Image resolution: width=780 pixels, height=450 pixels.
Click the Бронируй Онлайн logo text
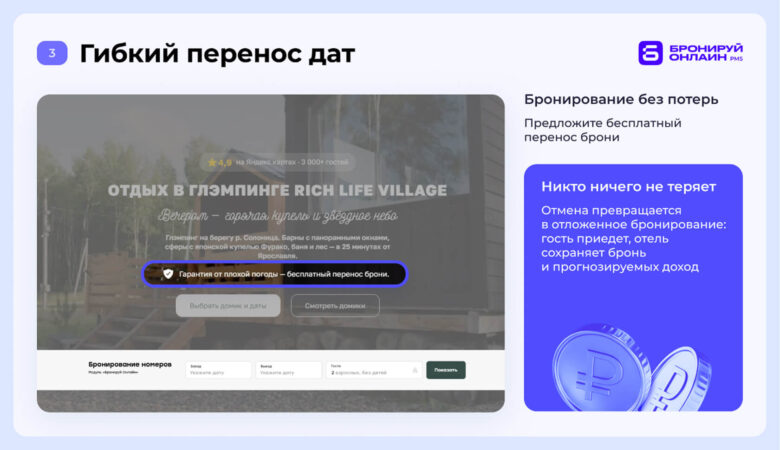pos(706,53)
